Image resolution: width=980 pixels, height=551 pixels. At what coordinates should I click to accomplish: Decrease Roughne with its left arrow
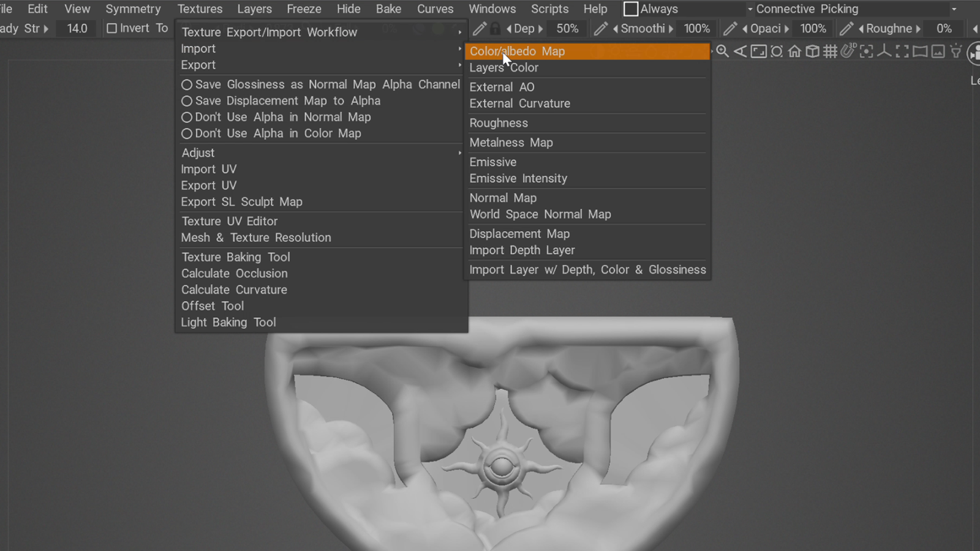click(861, 29)
